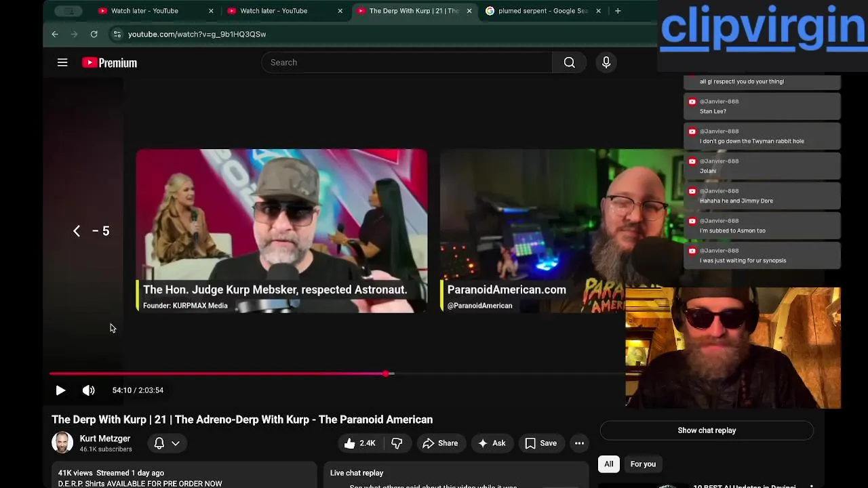
Task: Close the plumed serpent tab
Action: (x=598, y=11)
